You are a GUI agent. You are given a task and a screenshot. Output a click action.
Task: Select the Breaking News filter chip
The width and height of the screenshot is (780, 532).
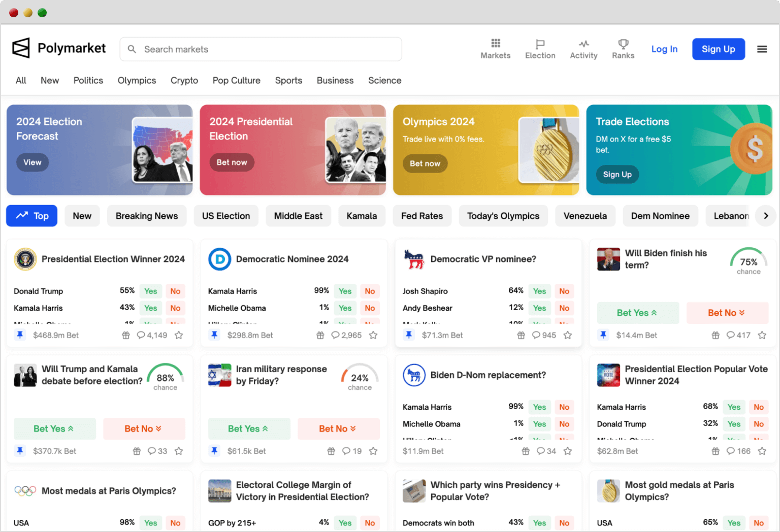tap(147, 216)
